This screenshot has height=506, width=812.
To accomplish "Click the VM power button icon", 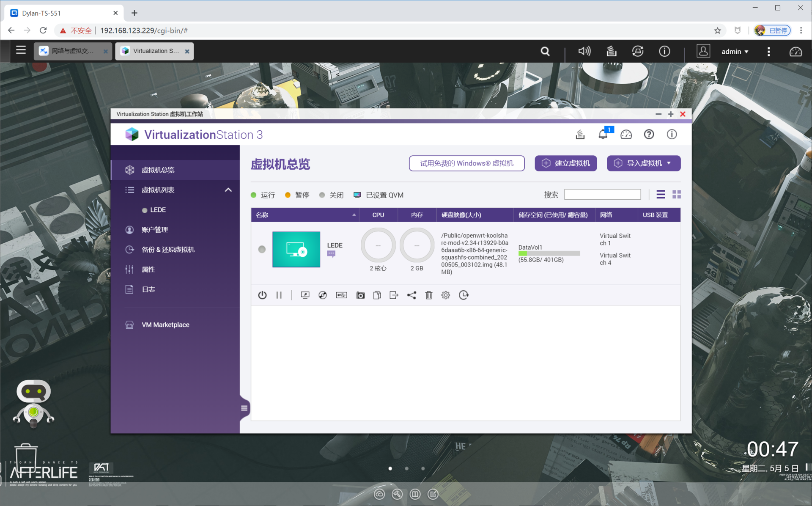I will point(262,295).
